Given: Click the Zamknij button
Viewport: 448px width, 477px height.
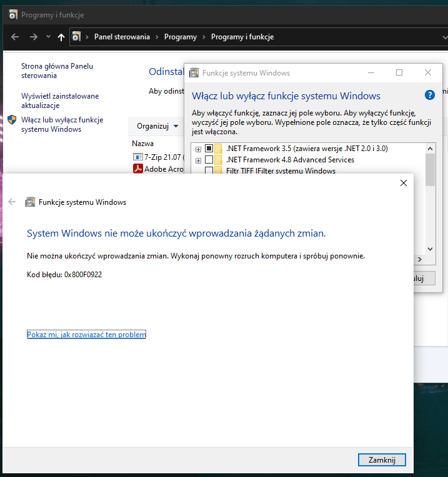Looking at the screenshot, I should pyautogui.click(x=382, y=460).
